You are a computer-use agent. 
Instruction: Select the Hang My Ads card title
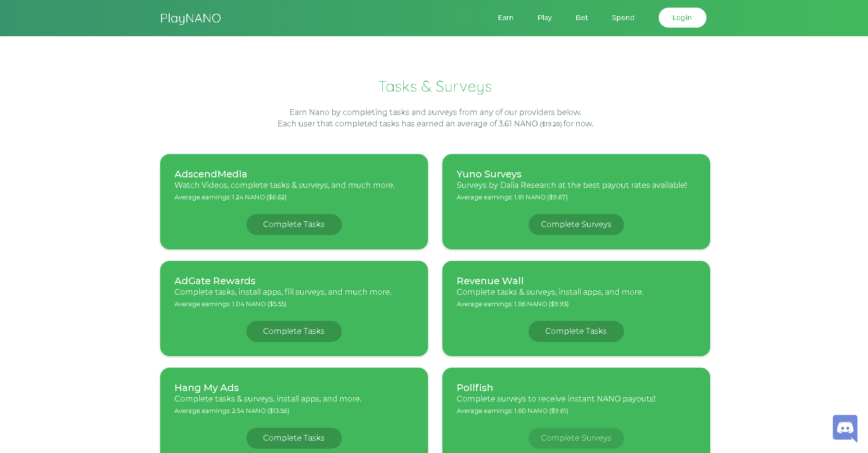coord(206,388)
